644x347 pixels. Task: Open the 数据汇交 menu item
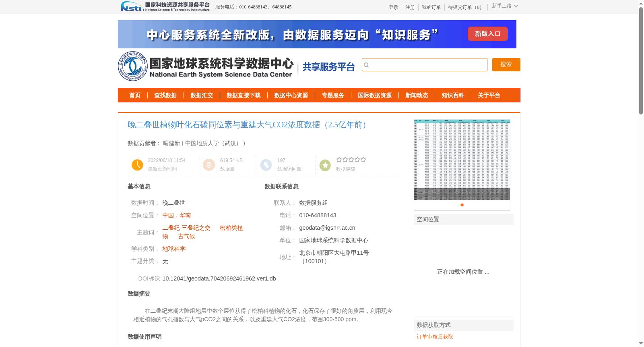pyautogui.click(x=202, y=96)
